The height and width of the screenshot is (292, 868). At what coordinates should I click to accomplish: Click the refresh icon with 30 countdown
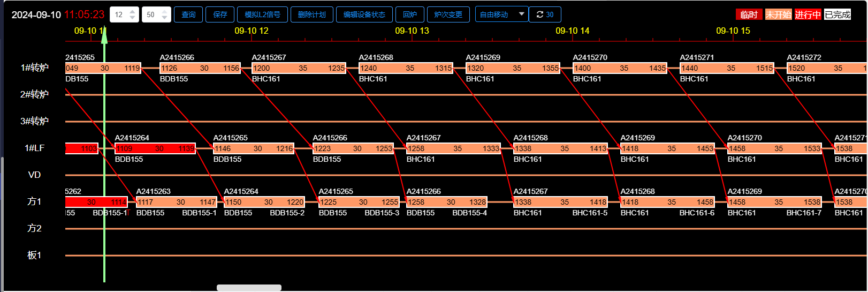pos(545,14)
